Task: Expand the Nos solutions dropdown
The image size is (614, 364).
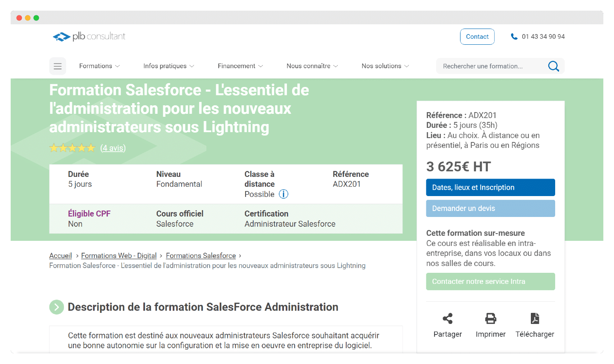Action: [385, 66]
